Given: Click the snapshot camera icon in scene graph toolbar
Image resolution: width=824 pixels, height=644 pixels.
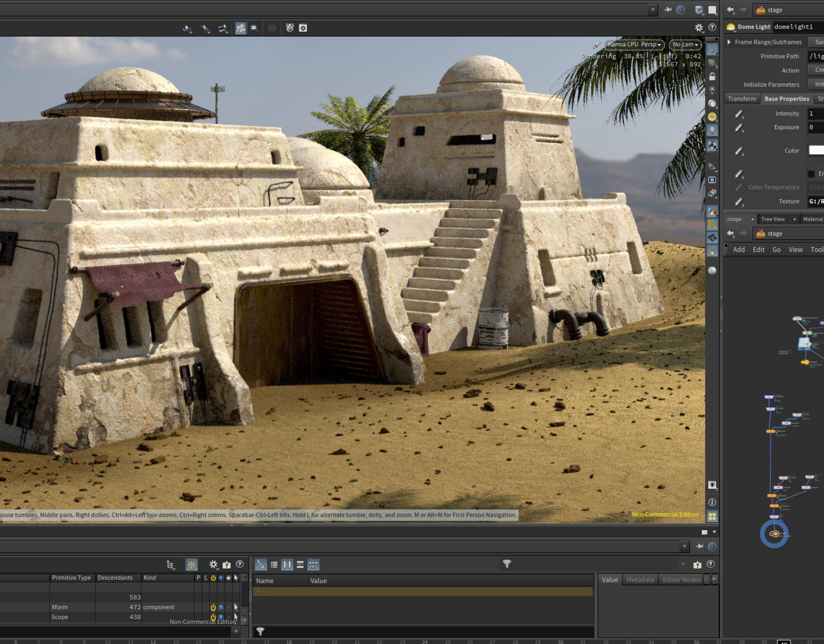Looking at the screenshot, I should pyautogui.click(x=226, y=565).
